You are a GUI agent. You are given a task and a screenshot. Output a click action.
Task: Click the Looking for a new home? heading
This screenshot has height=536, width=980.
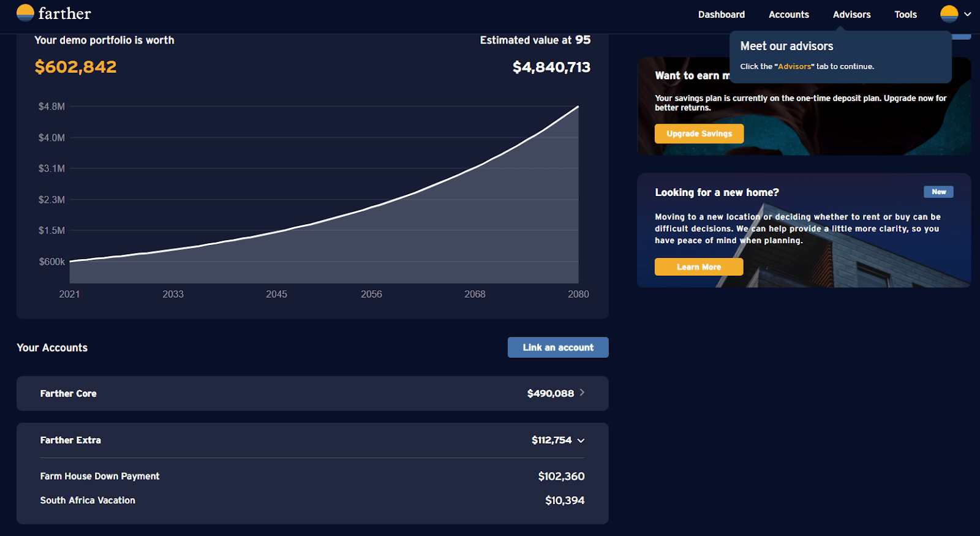(717, 192)
